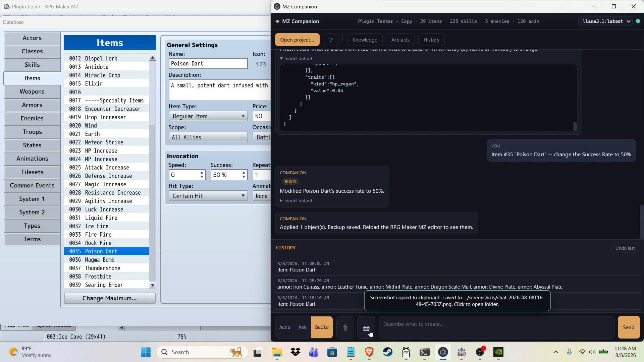The width and height of the screenshot is (644, 362).
Task: Select item 0015 Elixir in the list
Action: point(106,84)
